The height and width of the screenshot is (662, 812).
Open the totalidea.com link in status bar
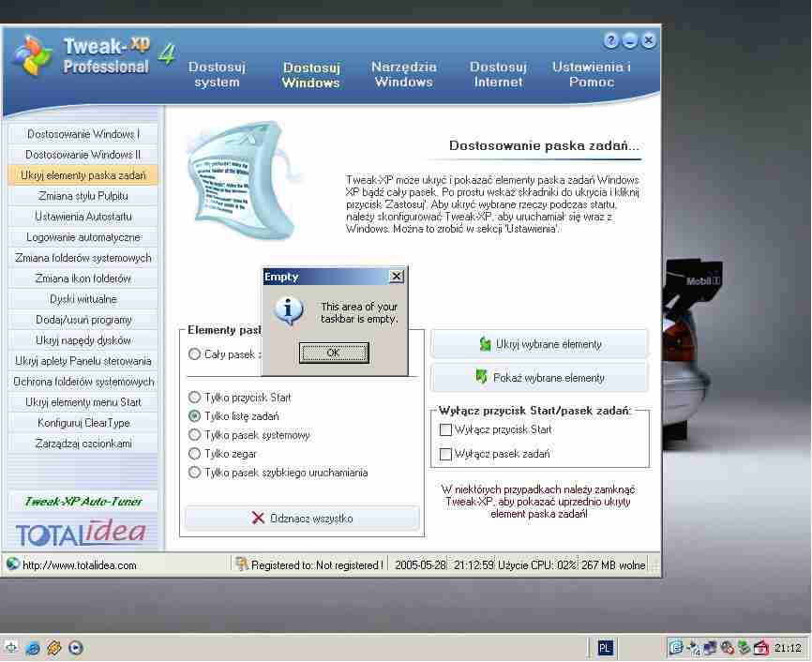point(80,564)
